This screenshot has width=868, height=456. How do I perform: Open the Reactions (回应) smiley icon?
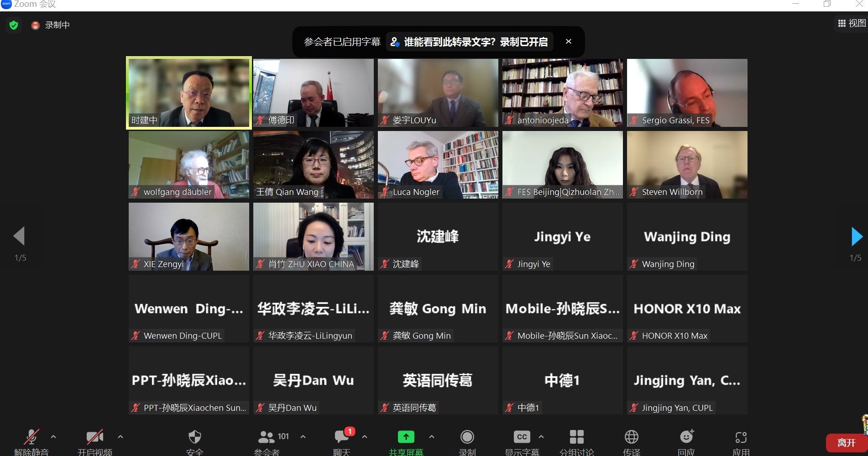tap(686, 437)
